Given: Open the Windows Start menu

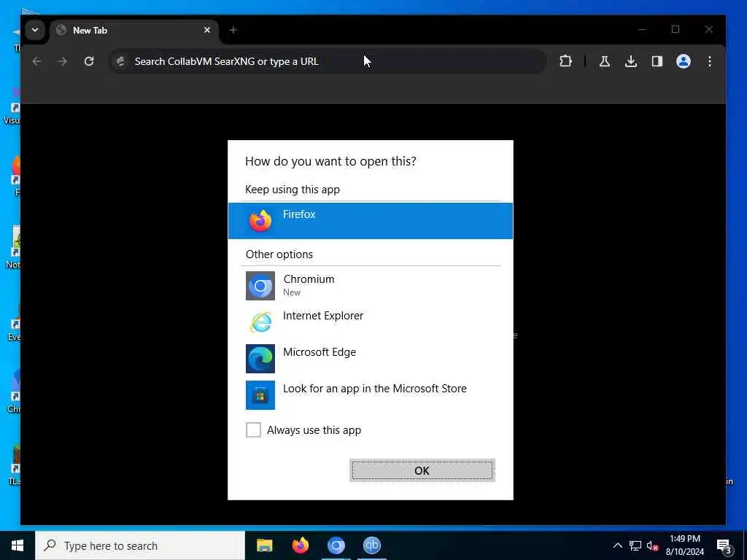Looking at the screenshot, I should (18, 545).
